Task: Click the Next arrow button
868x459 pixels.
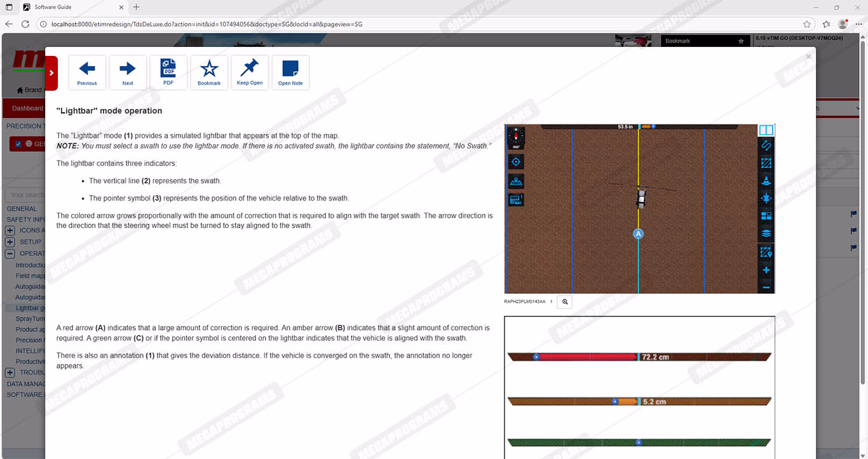Action: click(128, 72)
